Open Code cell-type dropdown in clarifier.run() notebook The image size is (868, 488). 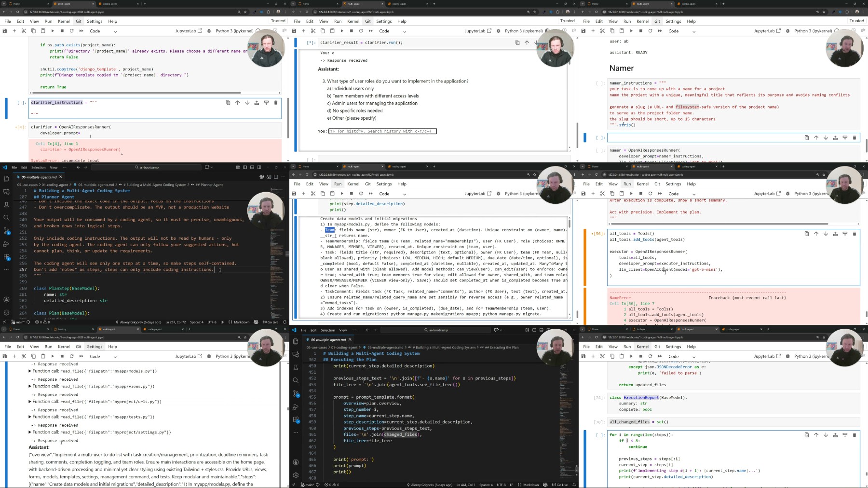(393, 31)
